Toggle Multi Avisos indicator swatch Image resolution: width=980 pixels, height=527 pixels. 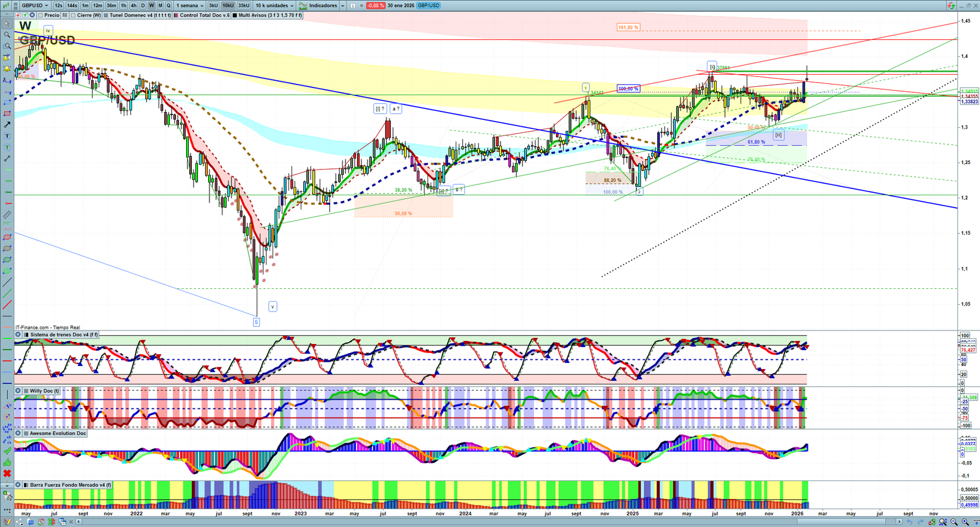[x=235, y=15]
